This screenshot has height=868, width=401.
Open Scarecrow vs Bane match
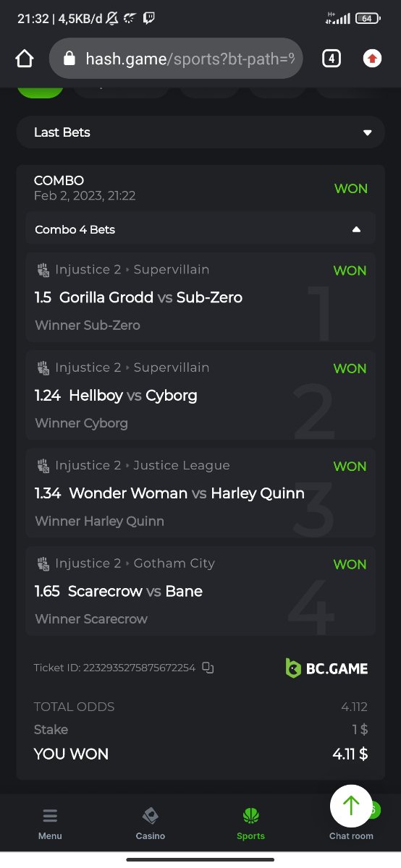[200, 591]
